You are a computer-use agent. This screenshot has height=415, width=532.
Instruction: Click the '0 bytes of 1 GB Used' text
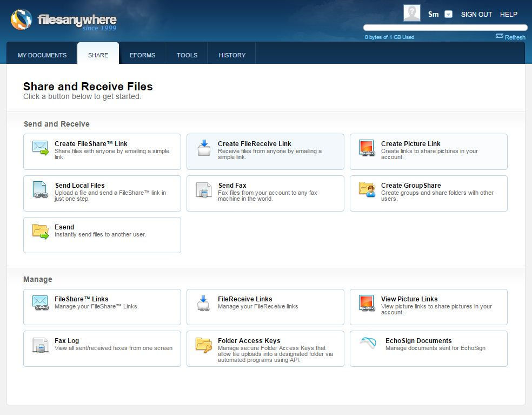389,37
